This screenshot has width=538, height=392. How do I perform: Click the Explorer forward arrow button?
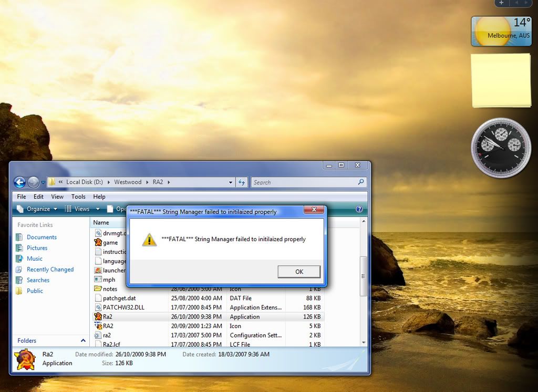point(33,182)
